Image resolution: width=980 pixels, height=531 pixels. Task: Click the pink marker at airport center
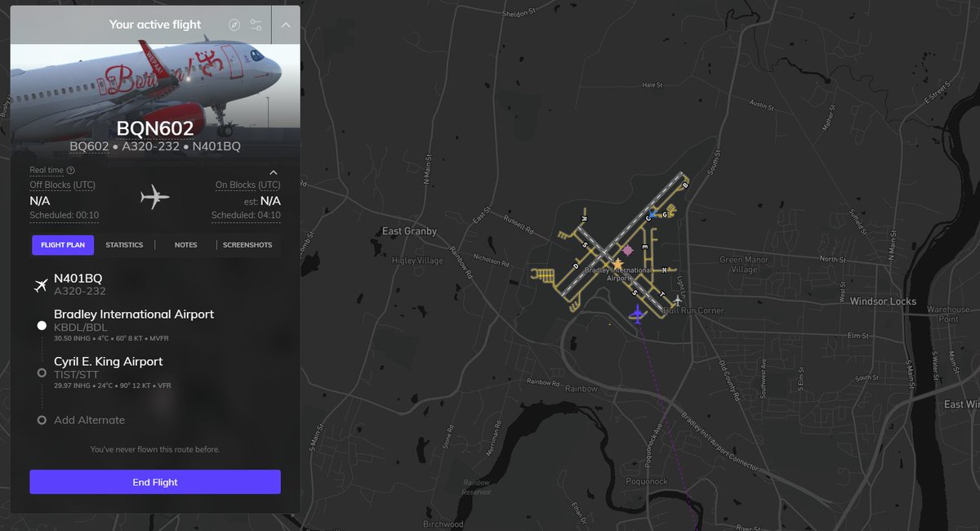[x=627, y=250]
